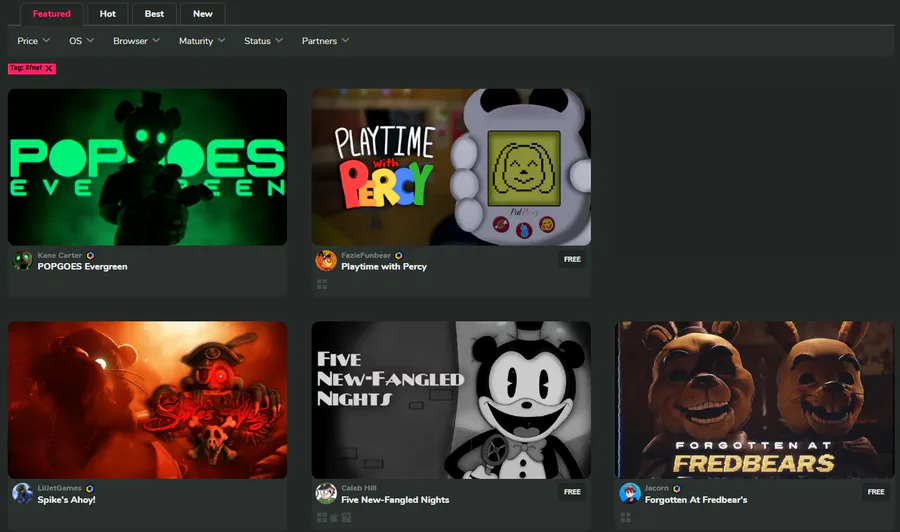The image size is (900, 532).
Task: Click FREE badge on Forgotten At Fredbear's
Action: [x=876, y=492]
